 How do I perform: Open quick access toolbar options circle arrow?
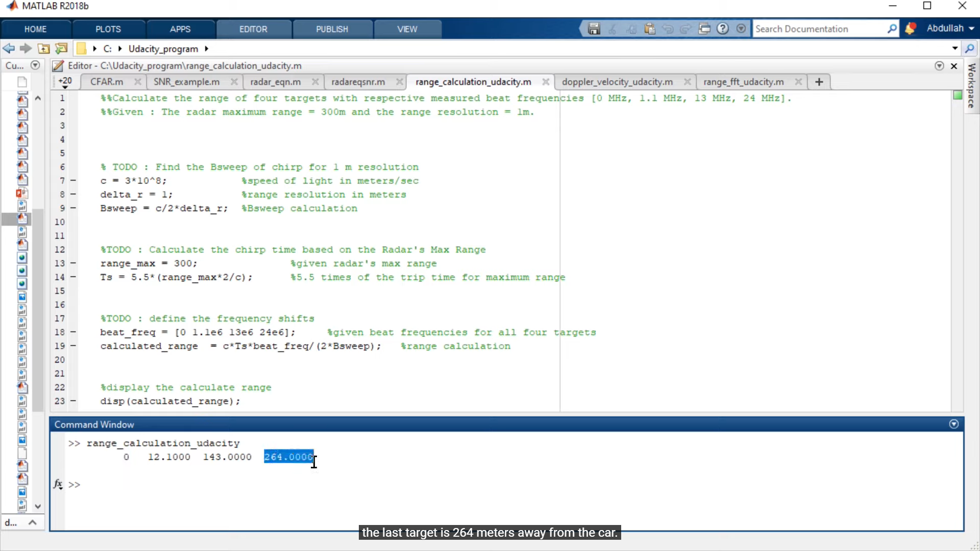coord(741,29)
